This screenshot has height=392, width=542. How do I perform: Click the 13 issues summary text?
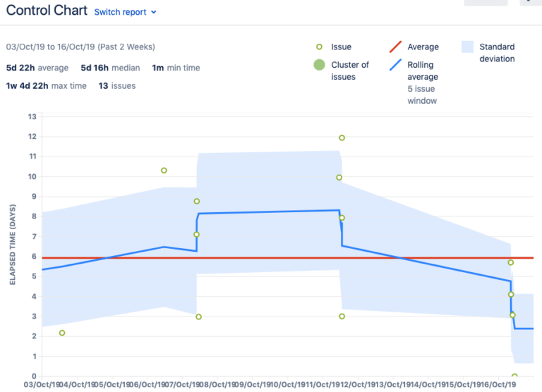click(x=117, y=86)
